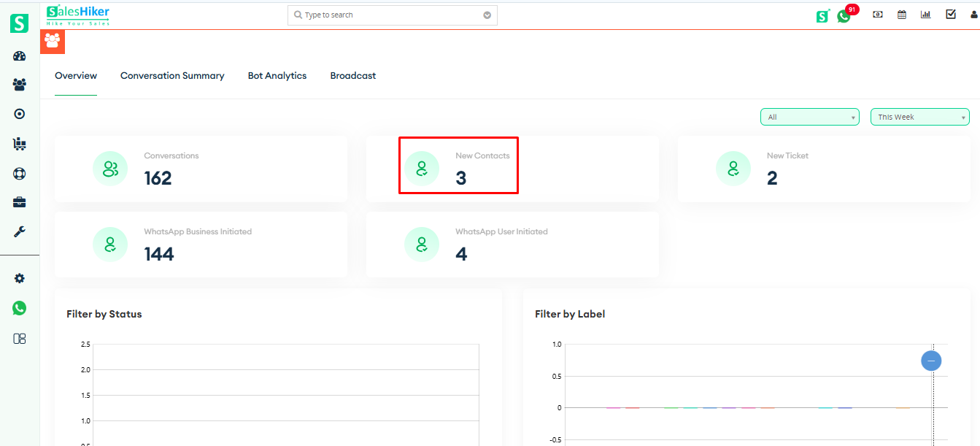Open the bar chart reports icon in top bar
The image size is (980, 446).
point(925,14)
